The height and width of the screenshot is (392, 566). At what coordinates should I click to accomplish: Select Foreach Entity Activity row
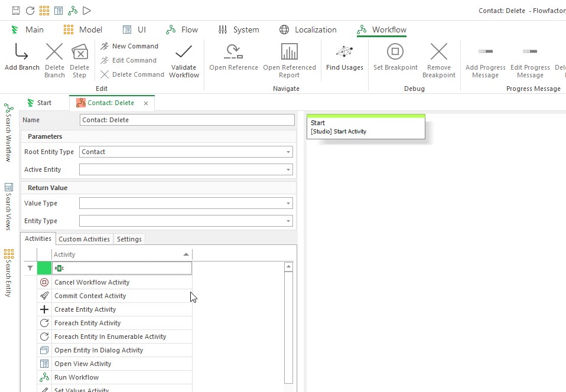tap(115, 323)
